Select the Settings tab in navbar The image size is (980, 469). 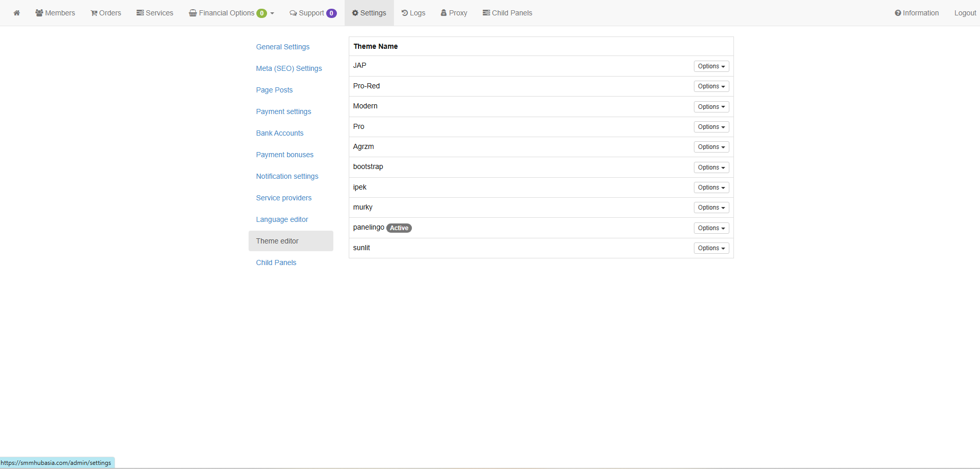pos(369,13)
